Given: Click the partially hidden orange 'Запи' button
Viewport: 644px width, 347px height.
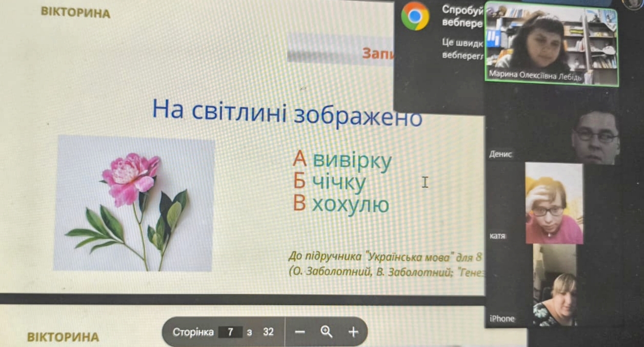Looking at the screenshot, I should point(377,53).
